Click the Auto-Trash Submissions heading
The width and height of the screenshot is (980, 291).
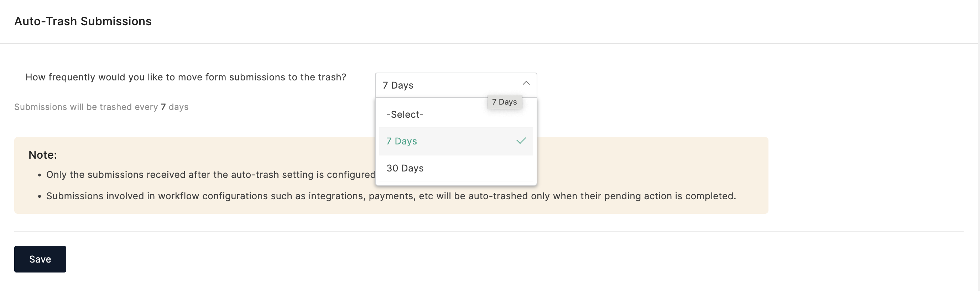(83, 21)
